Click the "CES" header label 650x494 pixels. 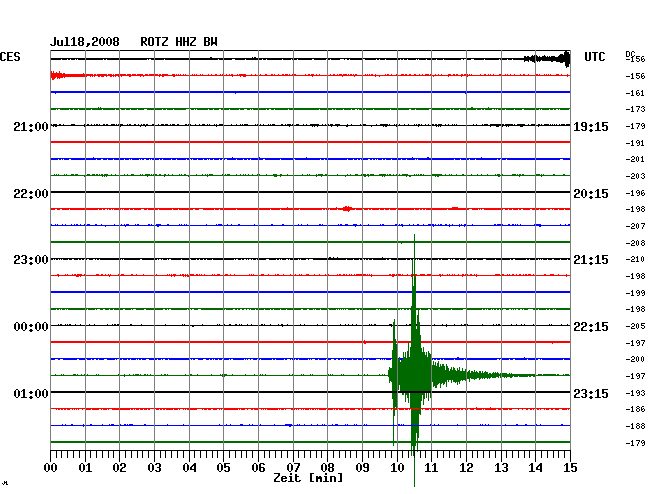click(10, 57)
